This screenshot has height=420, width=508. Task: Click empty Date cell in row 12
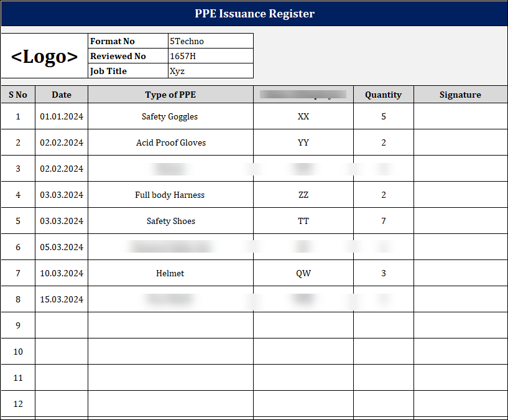point(62,403)
